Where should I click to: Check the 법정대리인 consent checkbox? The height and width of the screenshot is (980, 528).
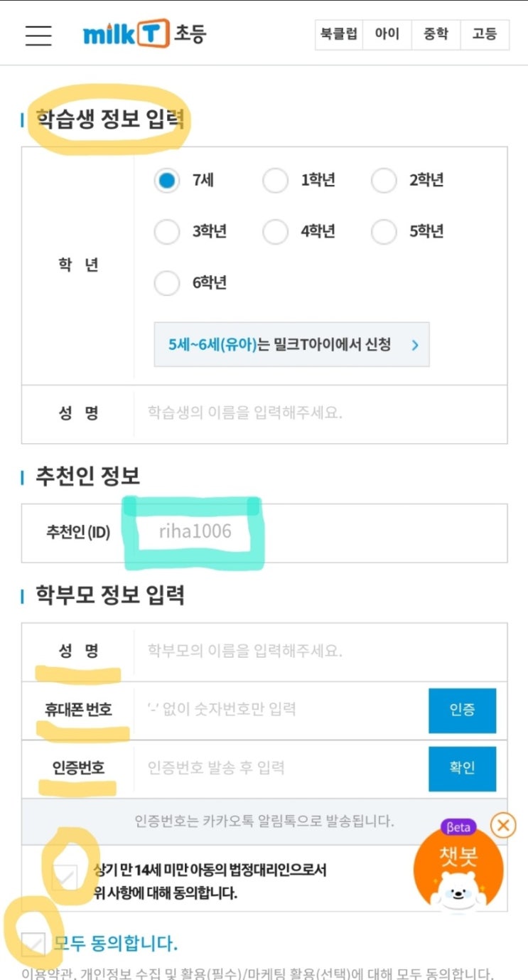(x=65, y=878)
